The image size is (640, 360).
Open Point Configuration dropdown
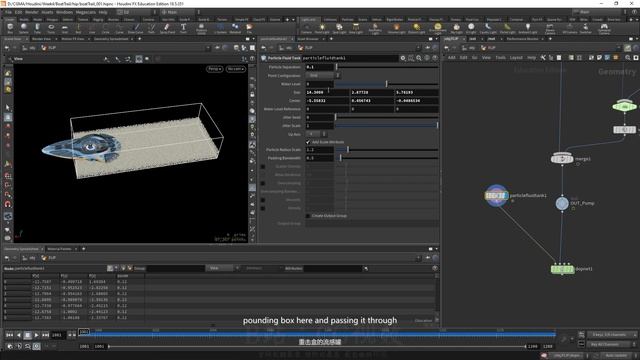(324, 76)
